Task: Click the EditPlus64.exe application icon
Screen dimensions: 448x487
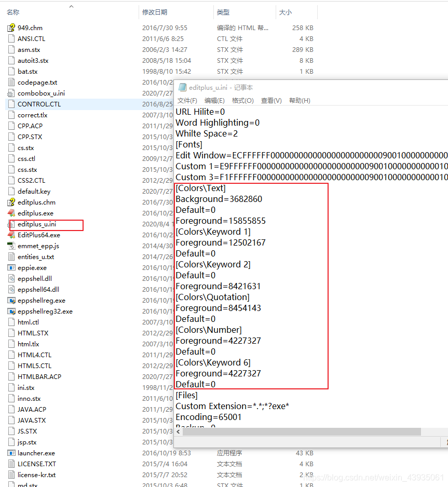Action: (x=11, y=235)
